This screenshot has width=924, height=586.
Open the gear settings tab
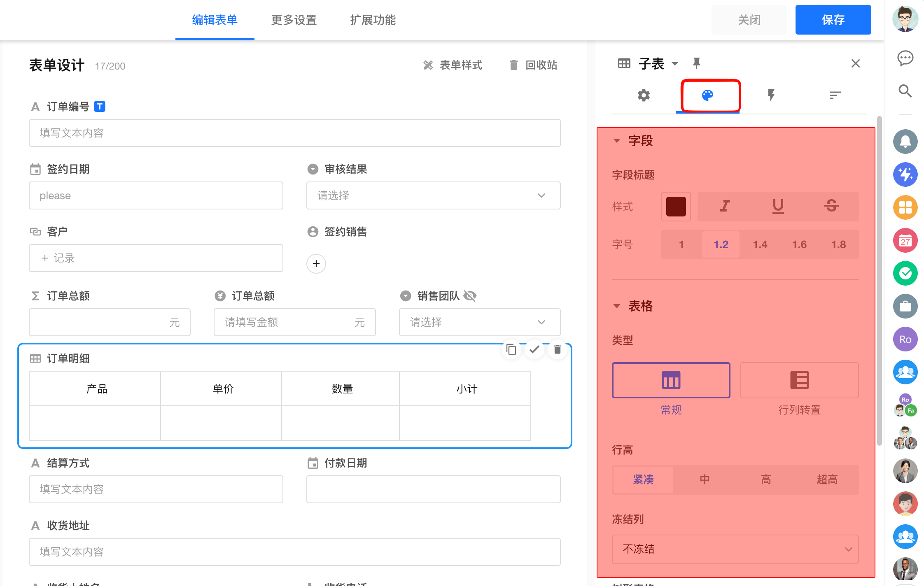(x=644, y=95)
